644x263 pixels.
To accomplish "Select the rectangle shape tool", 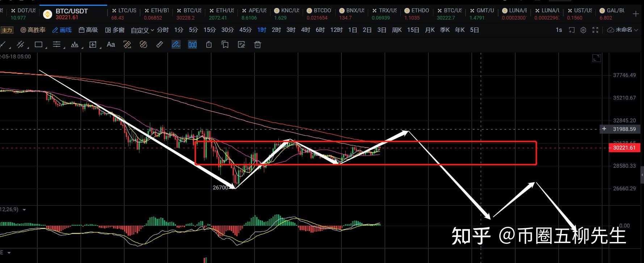I will (x=39, y=45).
